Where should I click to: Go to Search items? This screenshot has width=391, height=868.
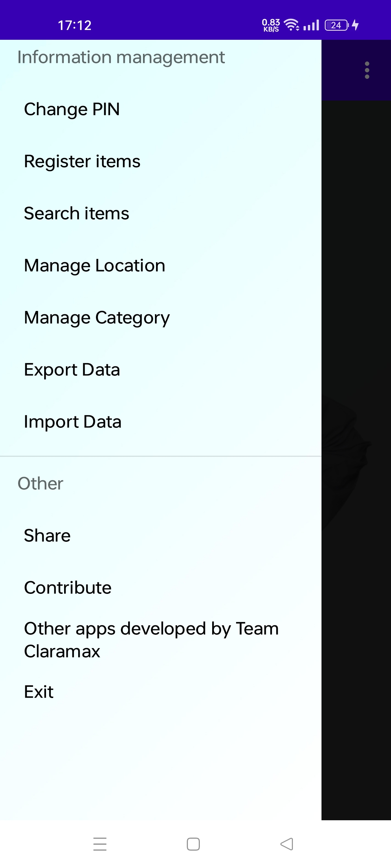coord(161,213)
